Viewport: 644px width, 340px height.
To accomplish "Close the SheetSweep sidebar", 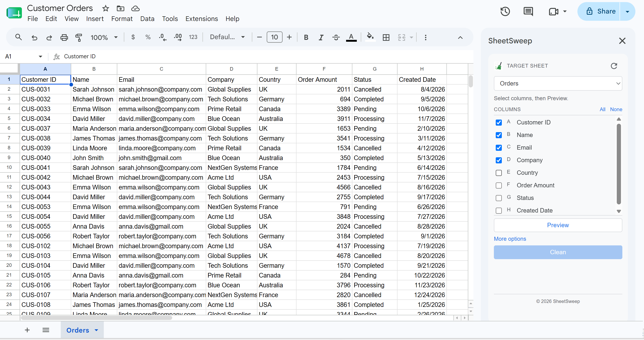I will [x=622, y=41].
